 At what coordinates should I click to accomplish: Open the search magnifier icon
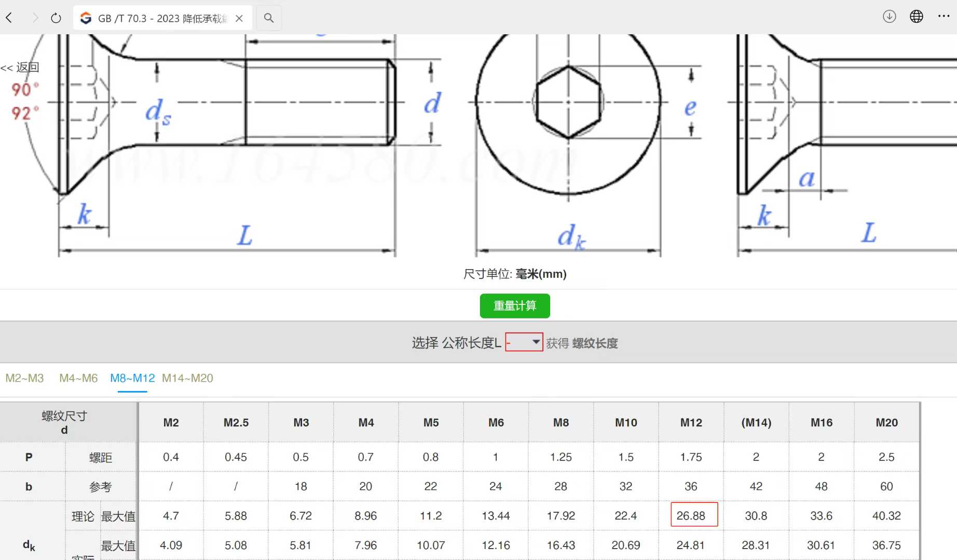(x=269, y=18)
